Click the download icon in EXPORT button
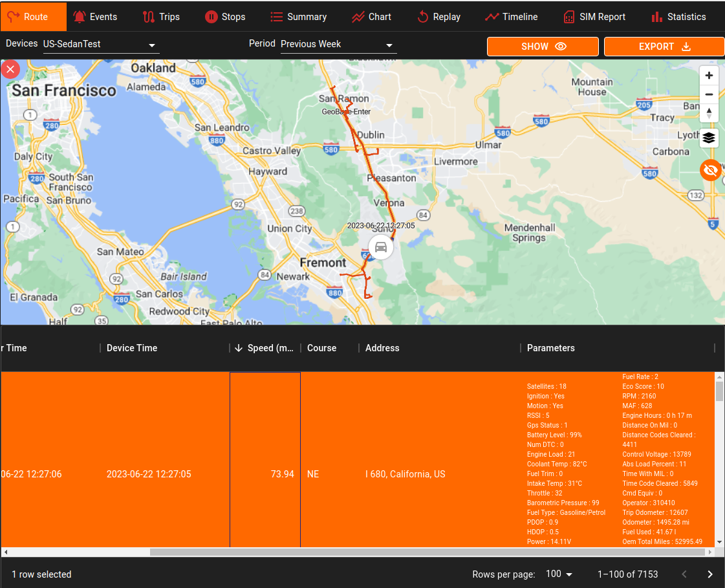The width and height of the screenshot is (725, 588). point(686,47)
